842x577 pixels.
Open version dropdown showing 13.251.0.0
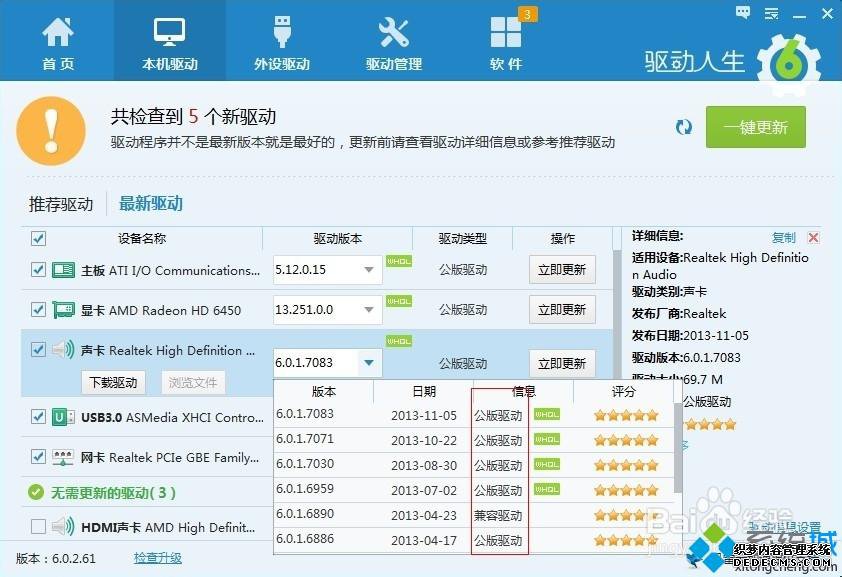[328, 310]
